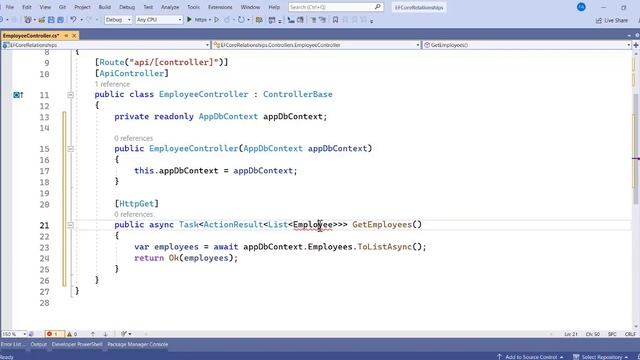Viewport: 640px width, 360px height.
Task: Open the Package Manager Console tab
Action: [137, 344]
